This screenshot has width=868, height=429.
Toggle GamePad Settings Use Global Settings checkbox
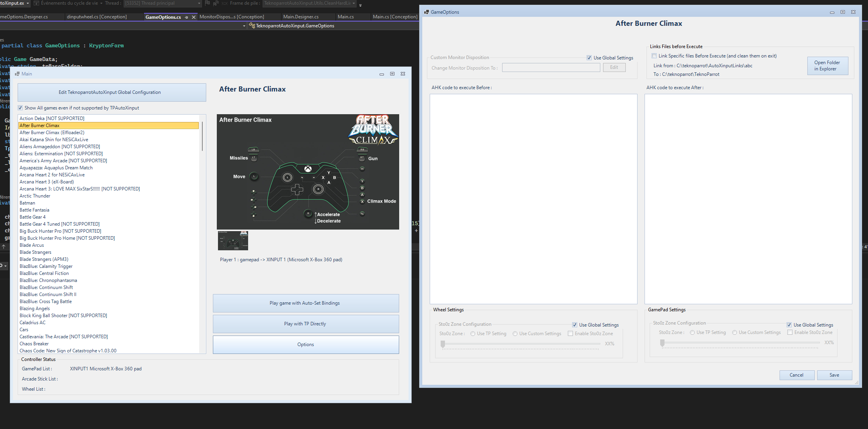(x=789, y=325)
